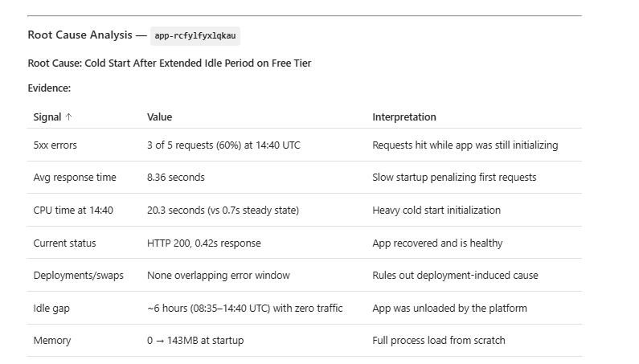Sort the table by Value column
Viewport: 639px width, 364px height.
pyautogui.click(x=159, y=117)
